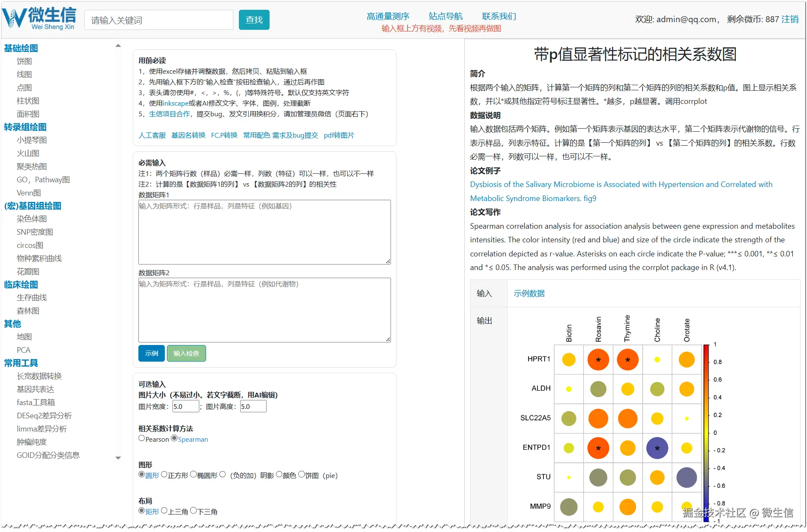
Task: Open limma差异分析 in the sidebar
Action: click(x=42, y=429)
